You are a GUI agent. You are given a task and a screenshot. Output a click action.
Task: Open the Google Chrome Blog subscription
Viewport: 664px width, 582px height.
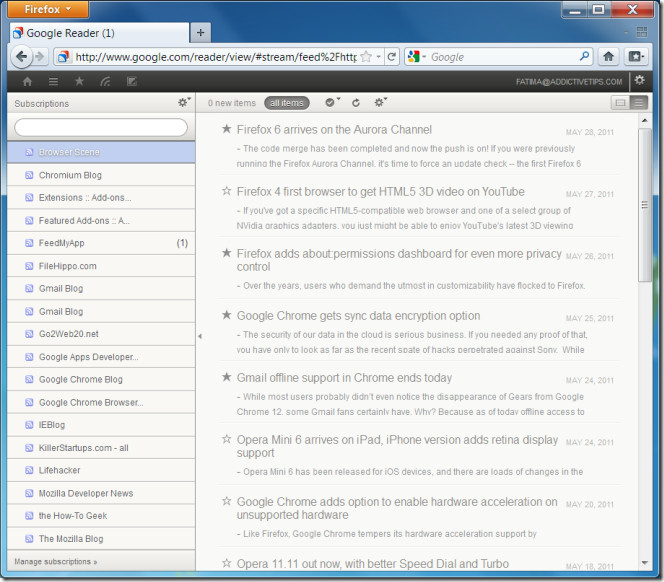coord(101,379)
